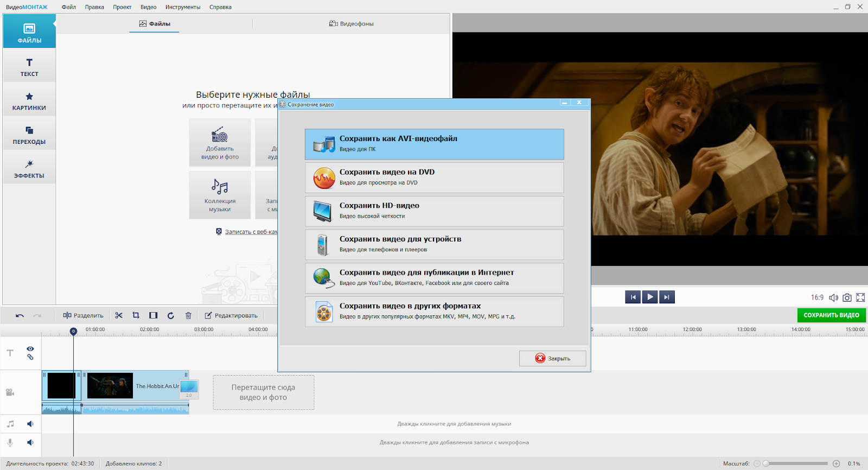Mute the microphone track speaker
868x470 pixels.
(x=30, y=442)
